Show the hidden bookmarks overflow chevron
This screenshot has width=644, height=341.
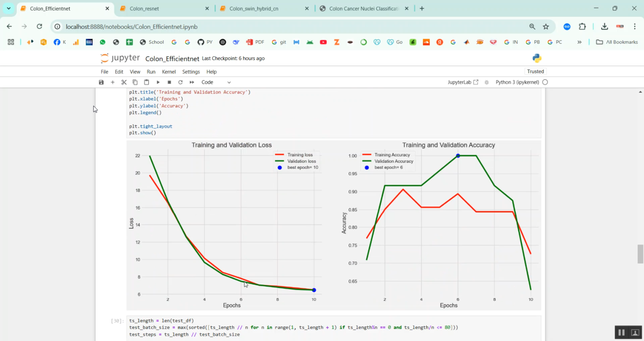click(x=579, y=42)
